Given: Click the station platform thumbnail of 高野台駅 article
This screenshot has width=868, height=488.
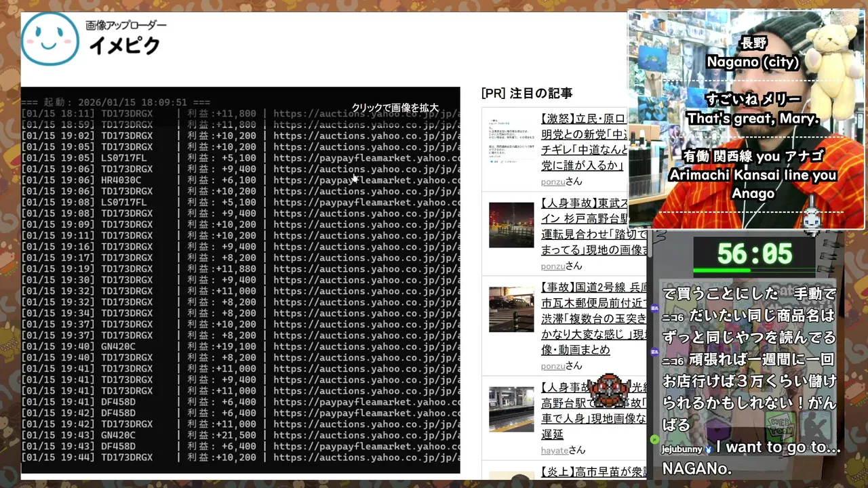Looking at the screenshot, I should pyautogui.click(x=511, y=409).
